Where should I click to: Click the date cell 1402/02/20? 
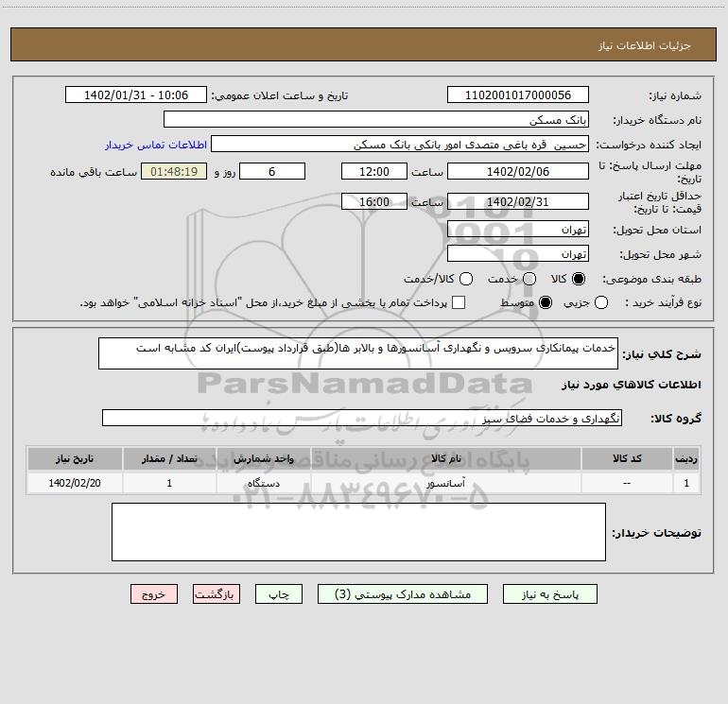point(75,483)
